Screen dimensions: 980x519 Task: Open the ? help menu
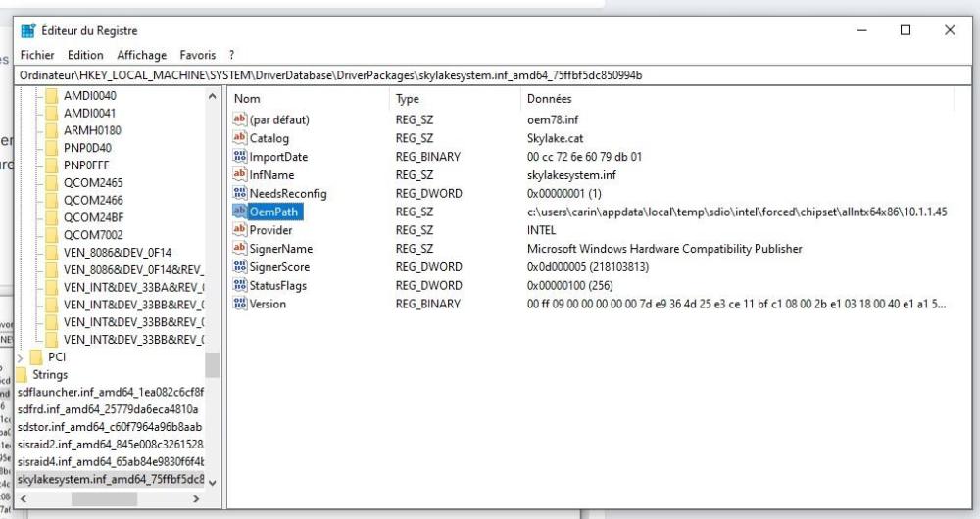click(x=231, y=55)
